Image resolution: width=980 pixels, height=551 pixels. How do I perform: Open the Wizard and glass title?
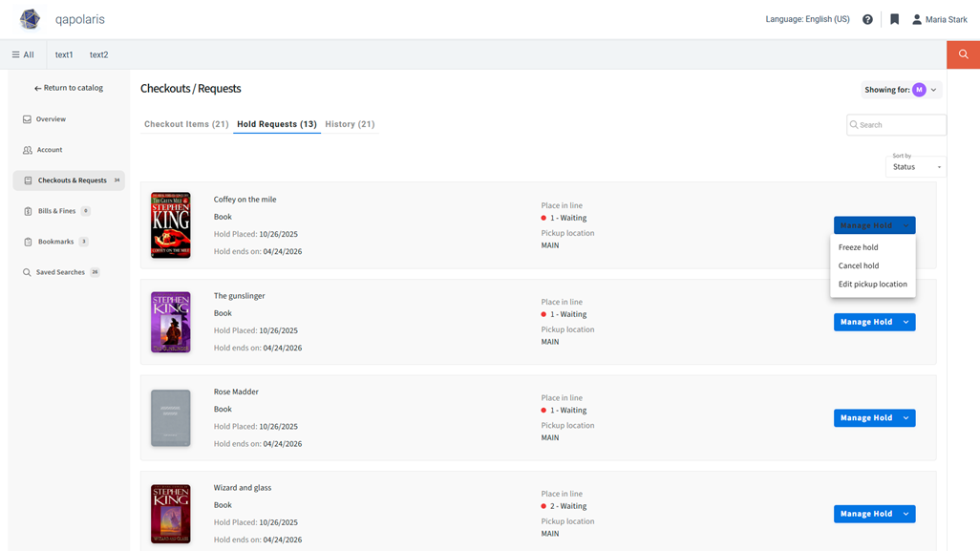(x=243, y=488)
